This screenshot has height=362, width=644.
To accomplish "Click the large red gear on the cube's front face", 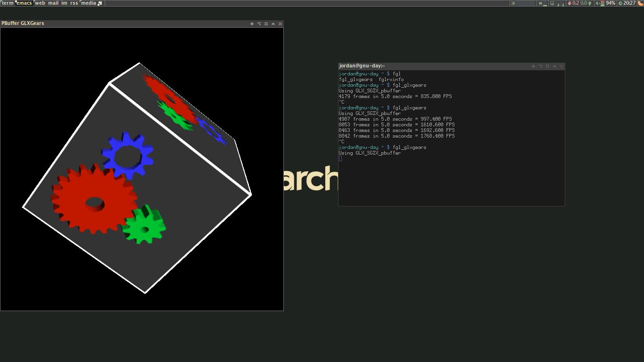I will [x=94, y=198].
